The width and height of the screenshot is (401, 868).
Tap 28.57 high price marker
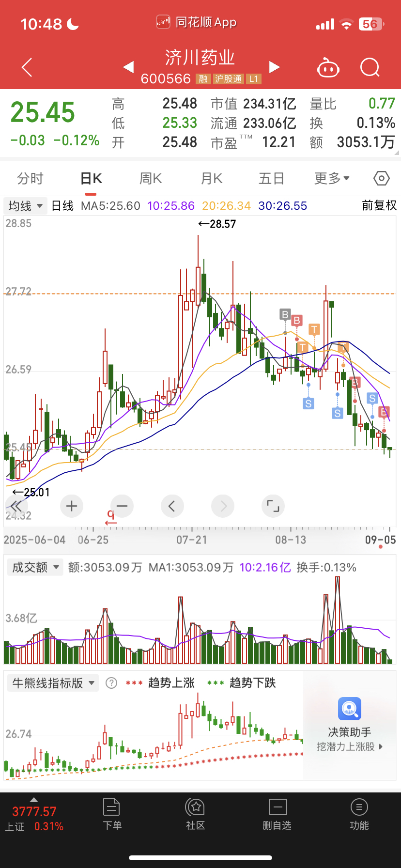tap(217, 224)
